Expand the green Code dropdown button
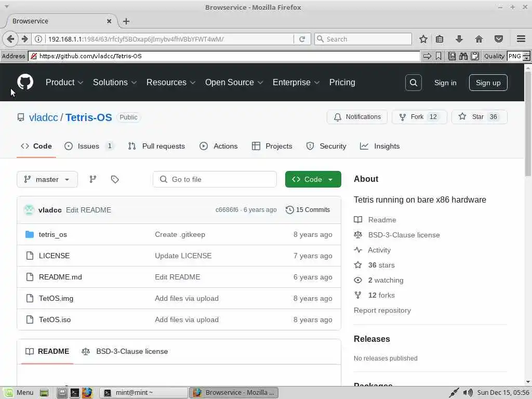 coord(313,179)
